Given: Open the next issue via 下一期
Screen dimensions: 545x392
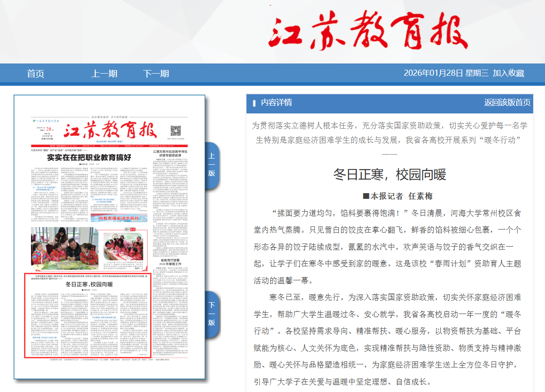Looking at the screenshot, I should [155, 74].
